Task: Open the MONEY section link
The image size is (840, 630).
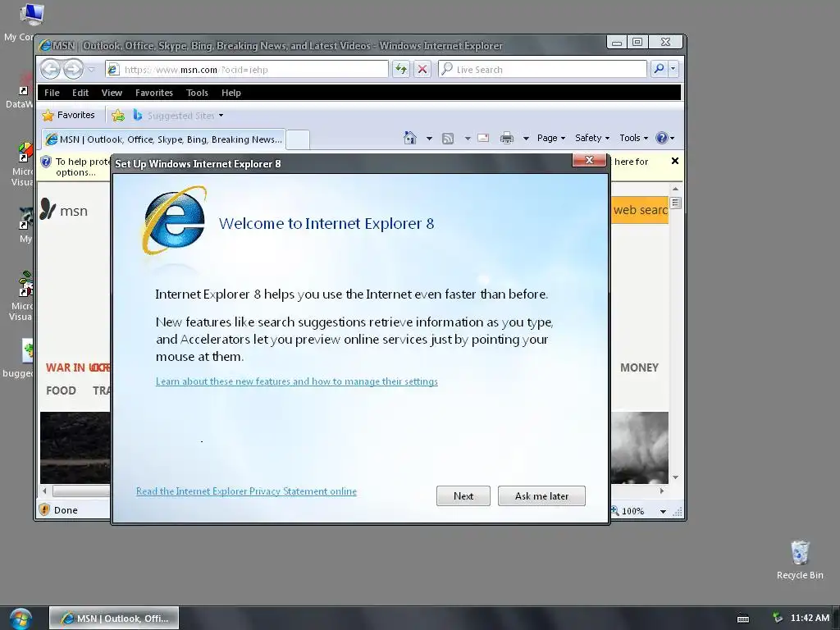Action: [x=639, y=367]
